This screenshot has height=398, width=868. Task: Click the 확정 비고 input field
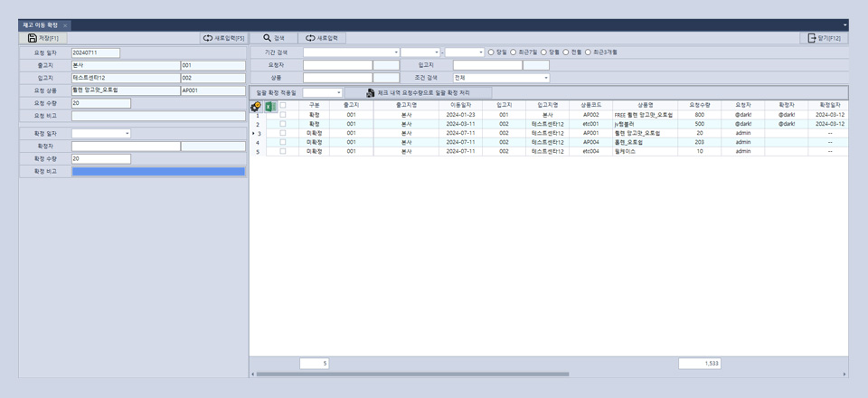pyautogui.click(x=157, y=171)
